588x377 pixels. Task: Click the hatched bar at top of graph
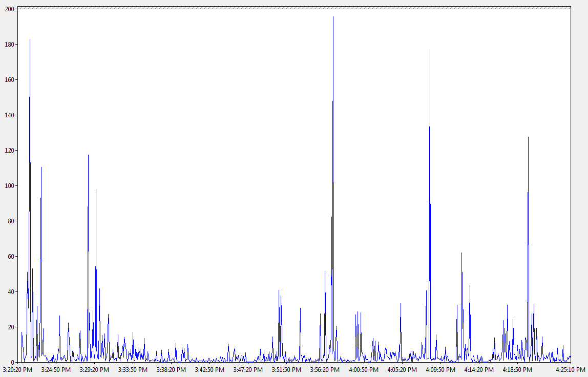click(x=294, y=8)
